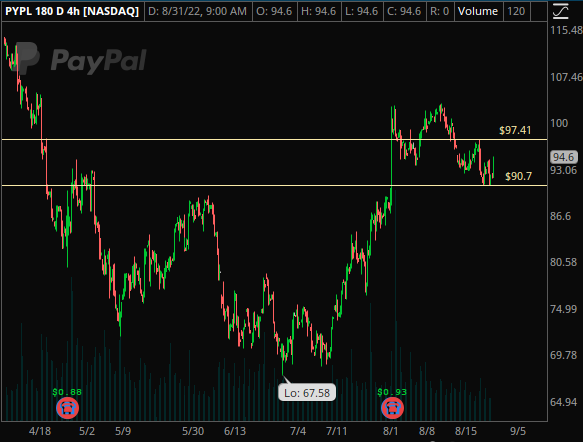Click the 9/5 date on time axis

pyautogui.click(x=518, y=431)
